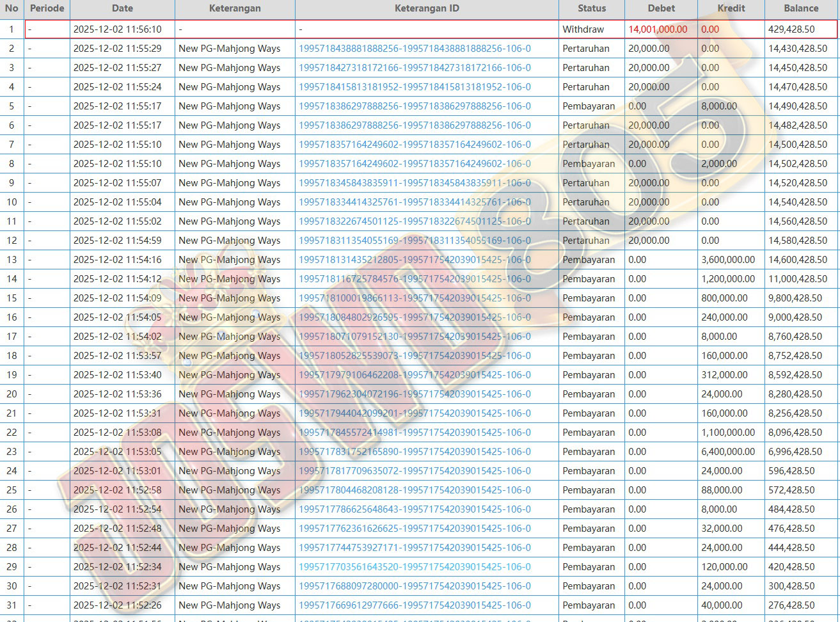Select the Kredit column header
The width and height of the screenshot is (840, 622).
pos(731,8)
